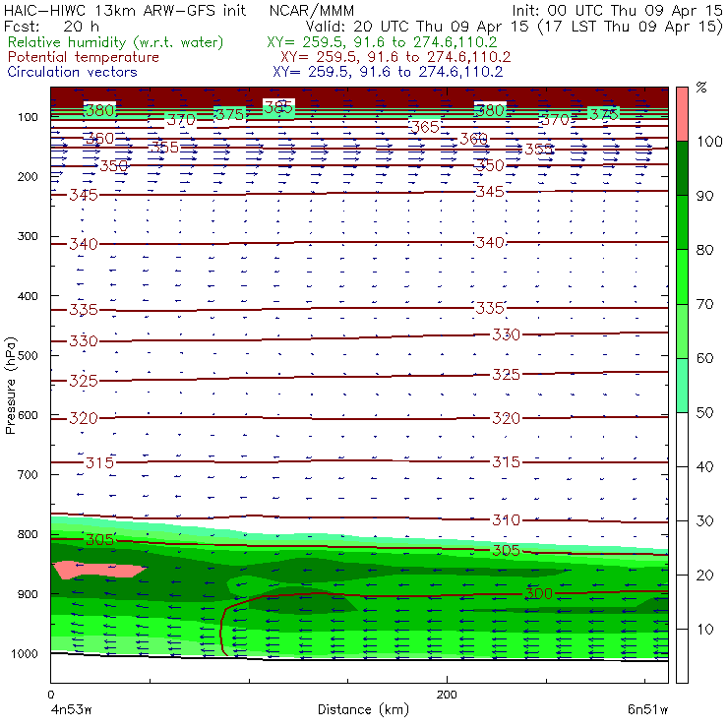Click the 'Fcst: 20 h' forecast label
Viewport: 728px width, 728px height.
coord(51,27)
